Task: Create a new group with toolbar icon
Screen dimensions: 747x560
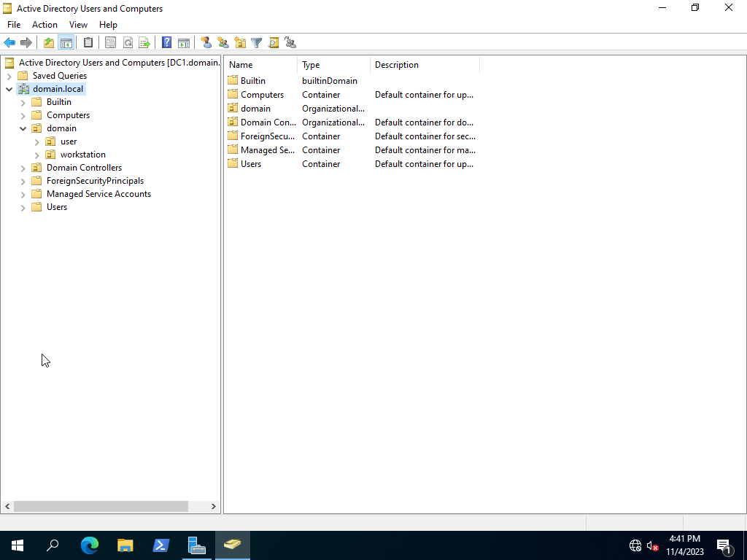Action: click(x=223, y=43)
